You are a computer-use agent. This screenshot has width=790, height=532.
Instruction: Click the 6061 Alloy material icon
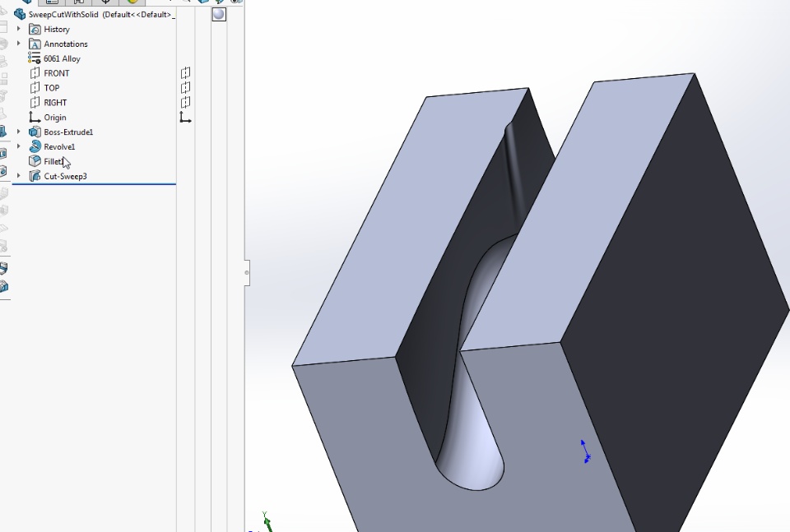point(35,58)
